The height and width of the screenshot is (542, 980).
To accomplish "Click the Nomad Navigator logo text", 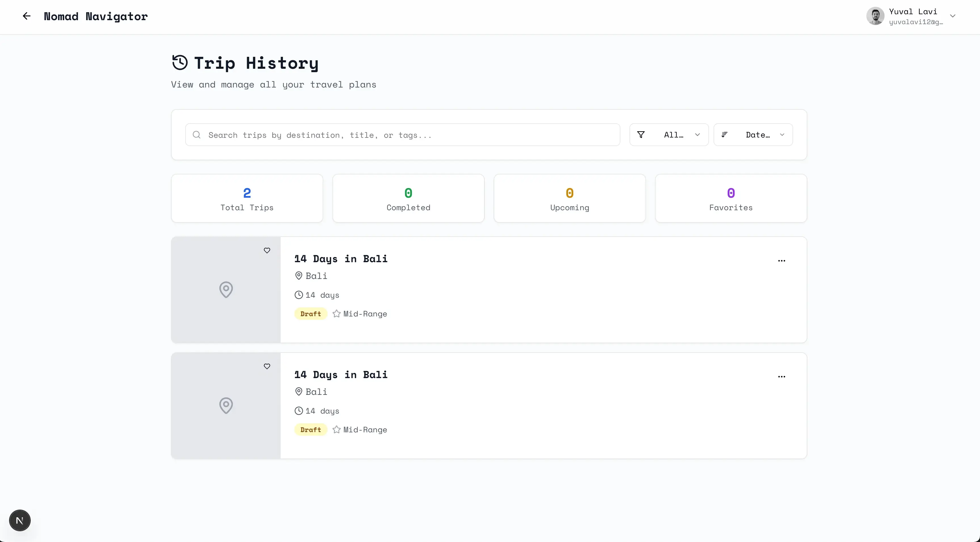I will (96, 16).
